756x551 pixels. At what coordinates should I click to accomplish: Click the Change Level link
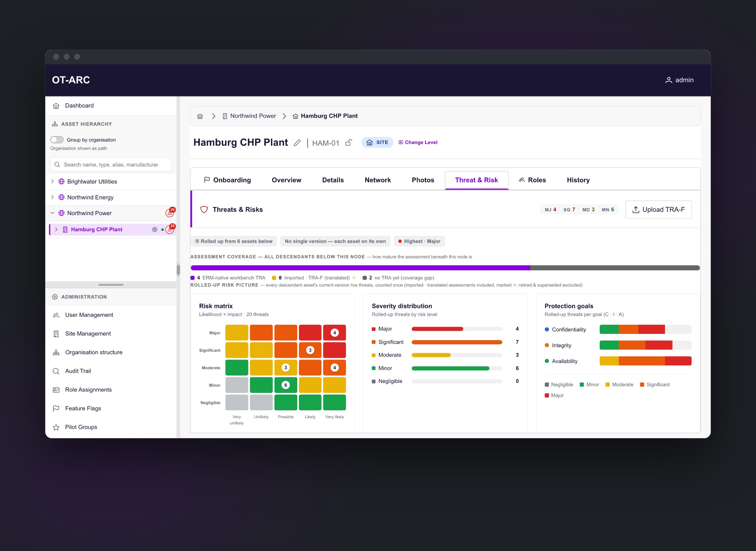point(418,142)
